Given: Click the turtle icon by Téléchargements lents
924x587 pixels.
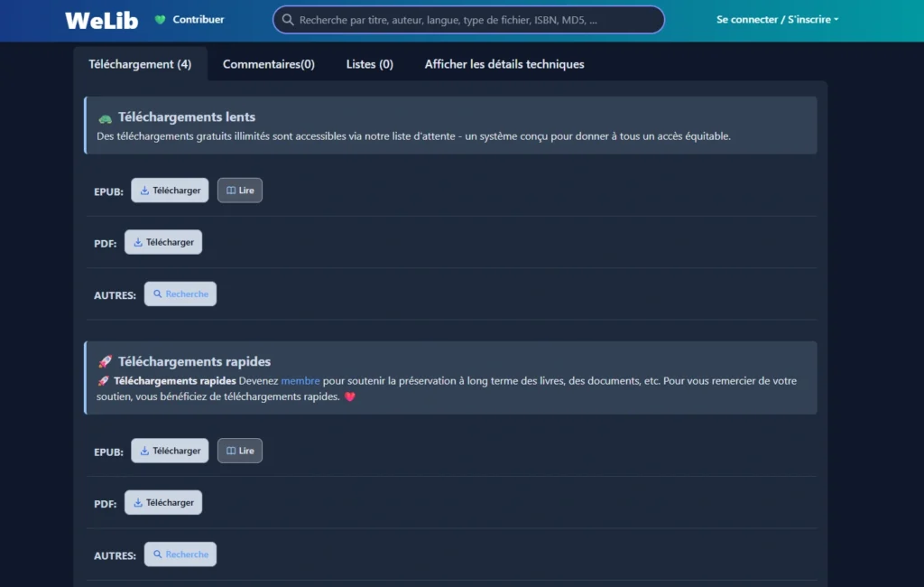Looking at the screenshot, I should (x=105, y=118).
